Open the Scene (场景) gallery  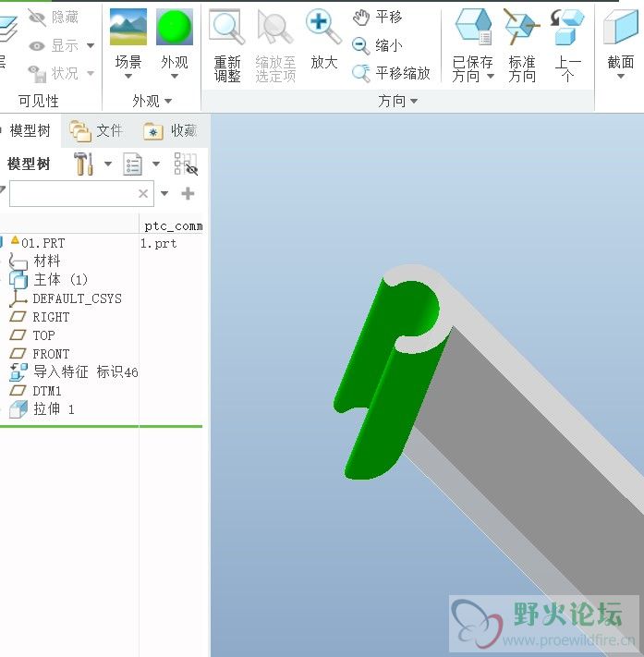click(x=128, y=27)
